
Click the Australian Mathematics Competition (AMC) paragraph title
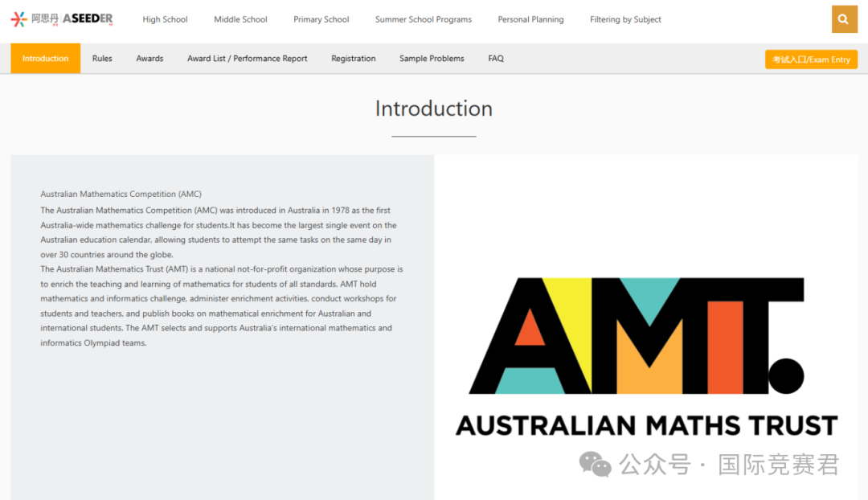click(x=121, y=194)
